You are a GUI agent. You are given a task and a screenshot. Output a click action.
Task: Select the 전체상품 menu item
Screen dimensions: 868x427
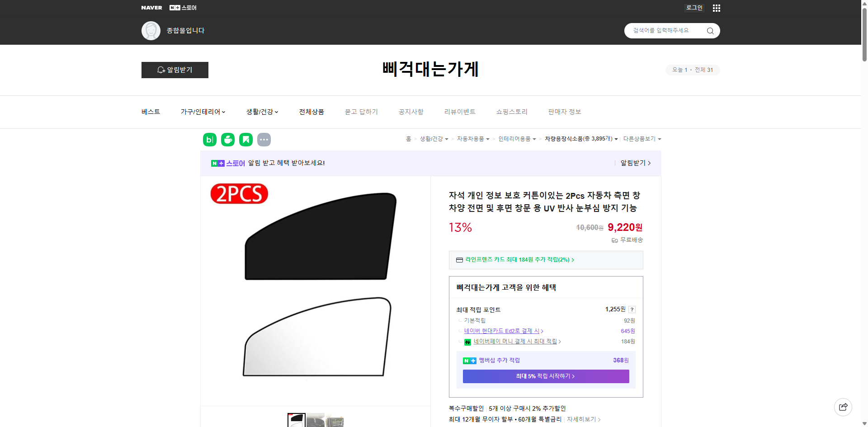click(x=311, y=112)
